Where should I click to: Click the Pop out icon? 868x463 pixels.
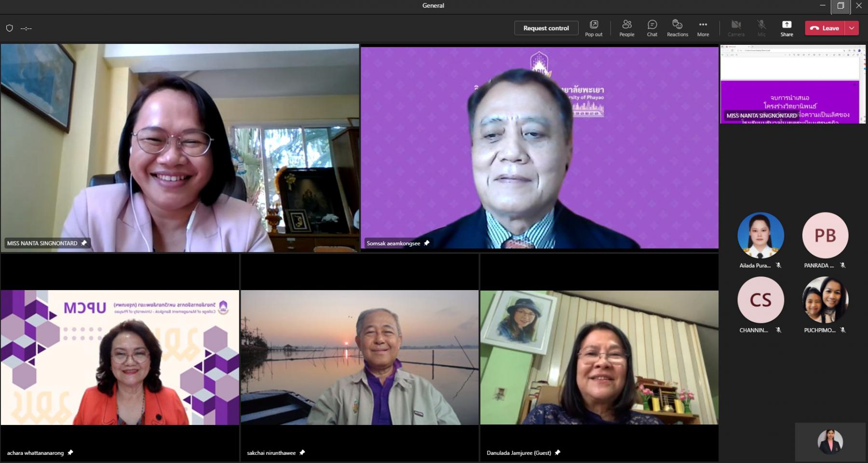[x=594, y=28]
